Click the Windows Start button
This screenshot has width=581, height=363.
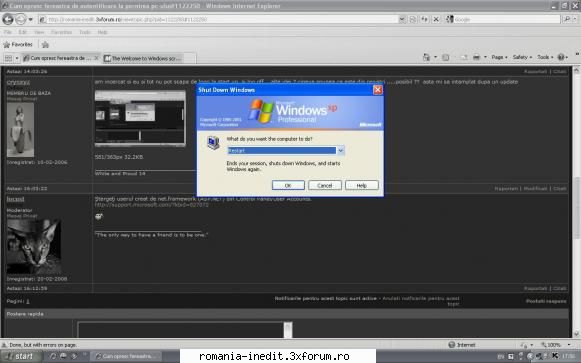tap(20, 356)
